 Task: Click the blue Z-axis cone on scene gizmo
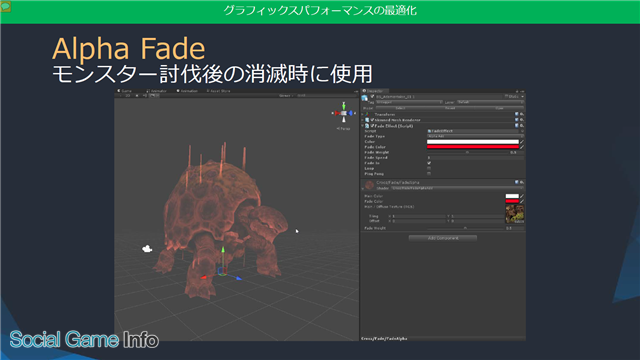click(350, 113)
